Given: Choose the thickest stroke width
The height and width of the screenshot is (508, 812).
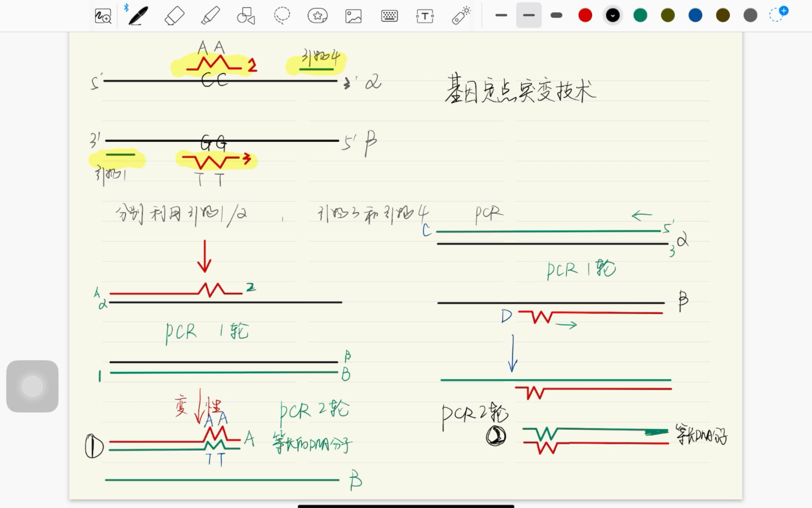Looking at the screenshot, I should 556,15.
